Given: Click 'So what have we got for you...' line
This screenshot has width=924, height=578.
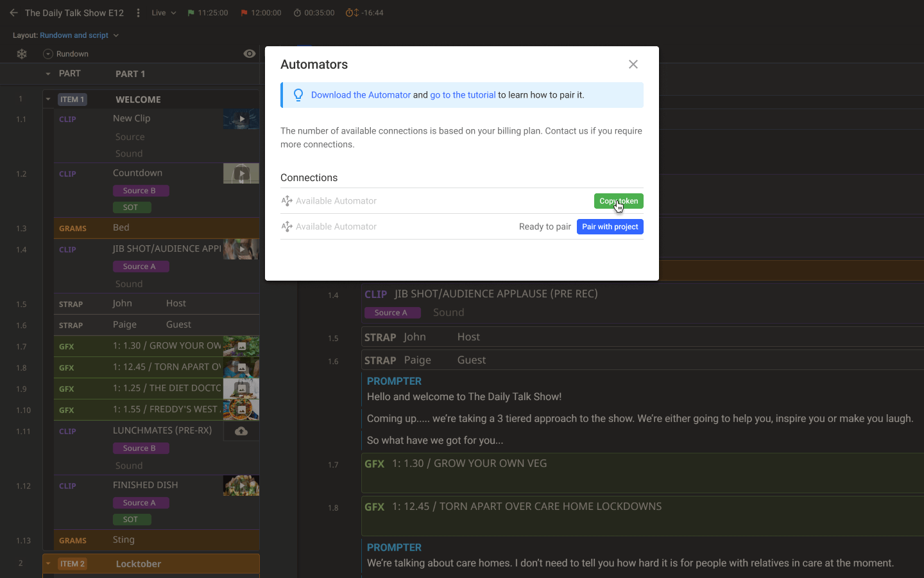Looking at the screenshot, I should 435,441.
